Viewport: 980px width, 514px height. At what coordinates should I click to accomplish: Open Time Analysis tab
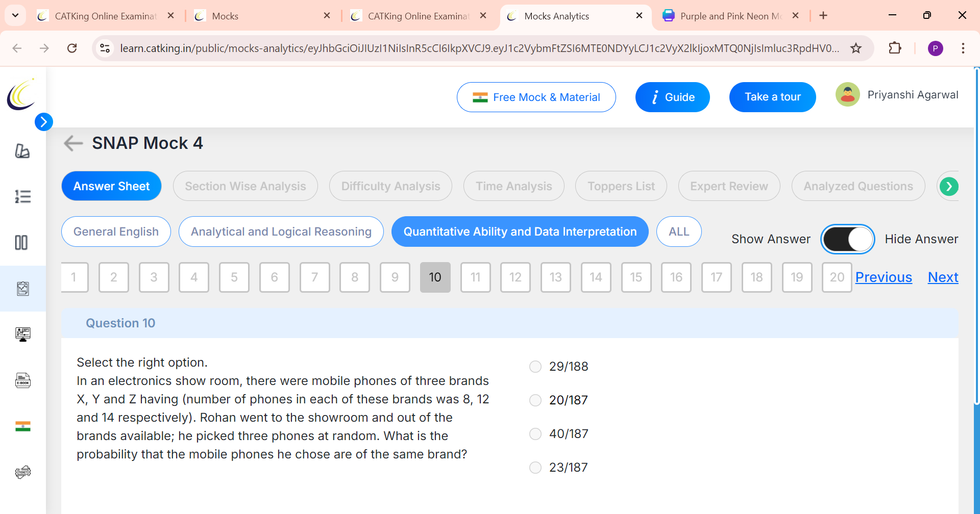coord(514,186)
